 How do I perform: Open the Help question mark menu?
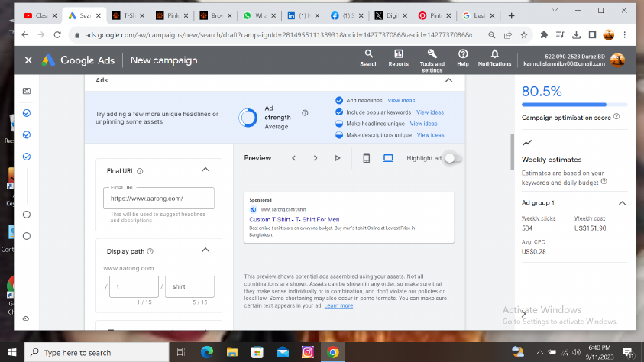[x=463, y=58]
